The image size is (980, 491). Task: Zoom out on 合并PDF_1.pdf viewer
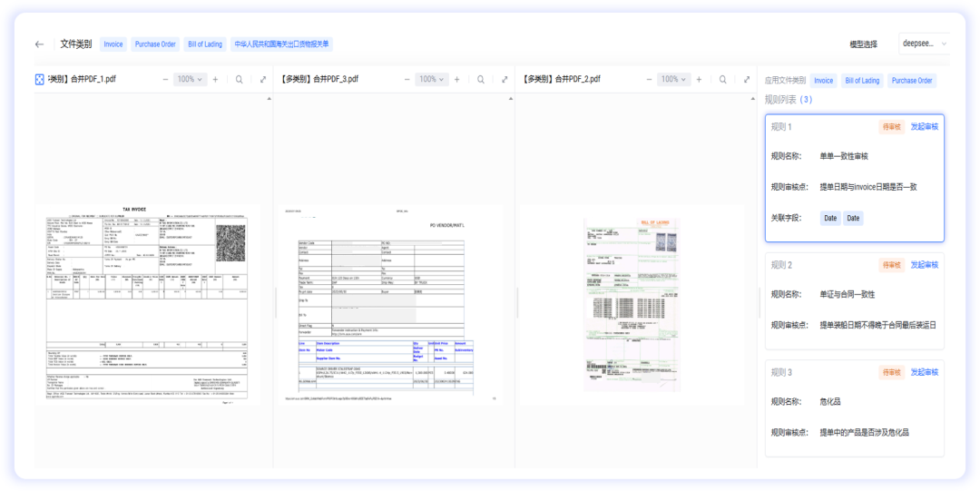pos(165,80)
